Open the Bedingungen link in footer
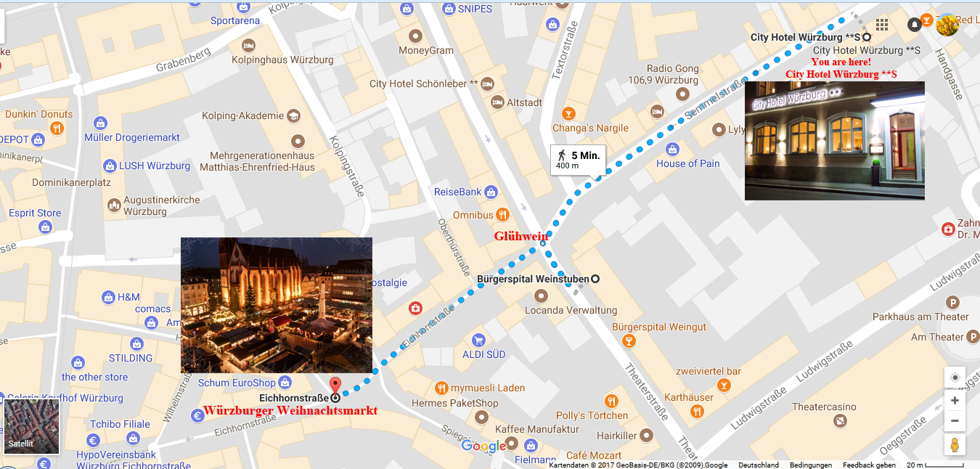980x469 pixels. click(811, 465)
